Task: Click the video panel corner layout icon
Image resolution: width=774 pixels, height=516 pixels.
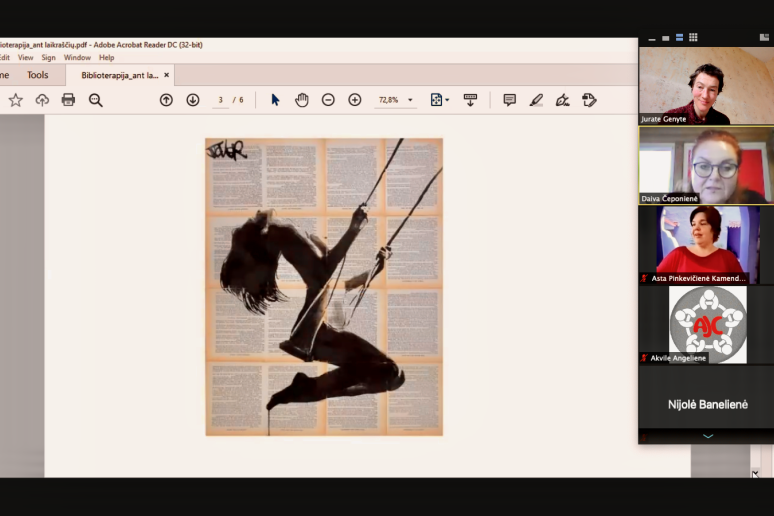Action: 764,38
